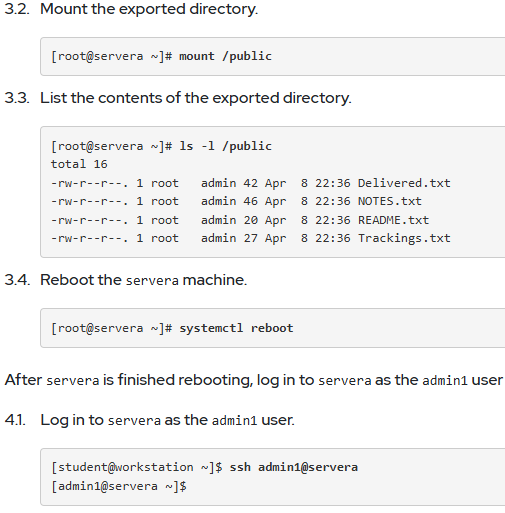Click the paragraph 'After servera is finished rebooting'
Screen dimensions: 505x513
coord(254,380)
